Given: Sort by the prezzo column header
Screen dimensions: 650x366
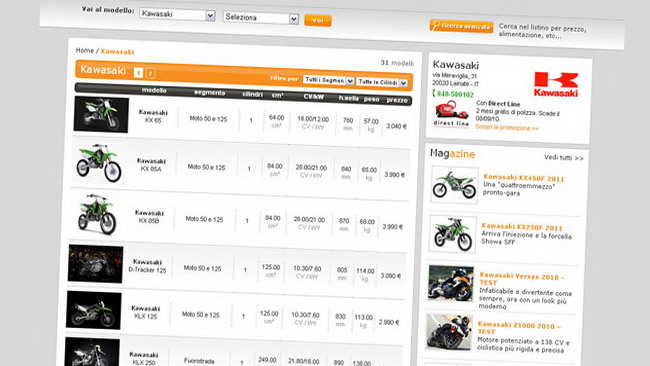Looking at the screenshot, I should (x=397, y=100).
